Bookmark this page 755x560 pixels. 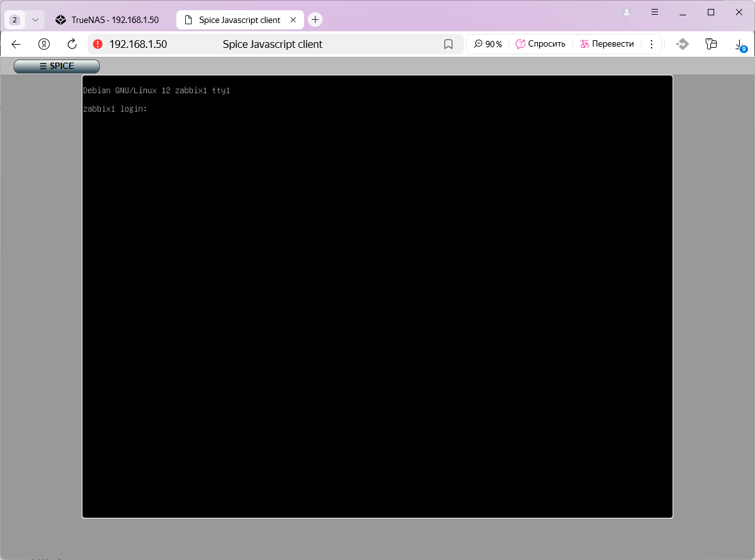pos(448,44)
